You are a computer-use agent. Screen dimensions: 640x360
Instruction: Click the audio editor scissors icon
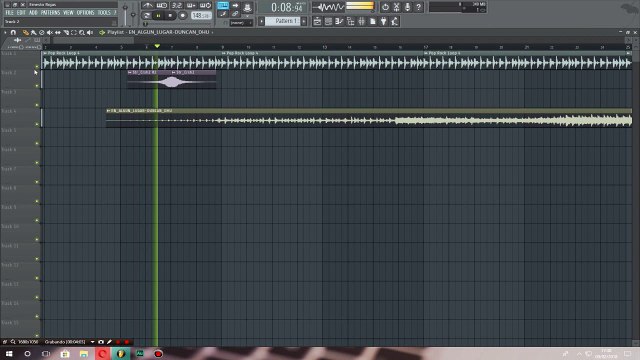click(396, 7)
